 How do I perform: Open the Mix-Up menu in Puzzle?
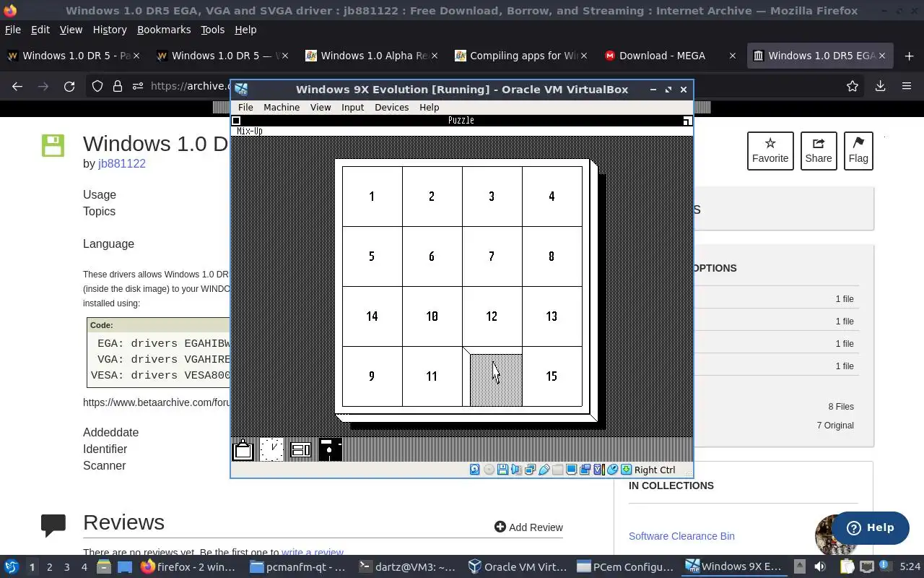pos(250,131)
